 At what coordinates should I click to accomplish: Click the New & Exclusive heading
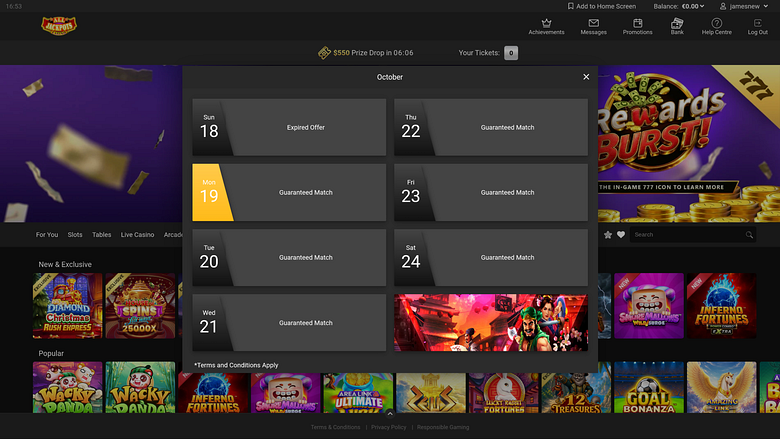(65, 264)
